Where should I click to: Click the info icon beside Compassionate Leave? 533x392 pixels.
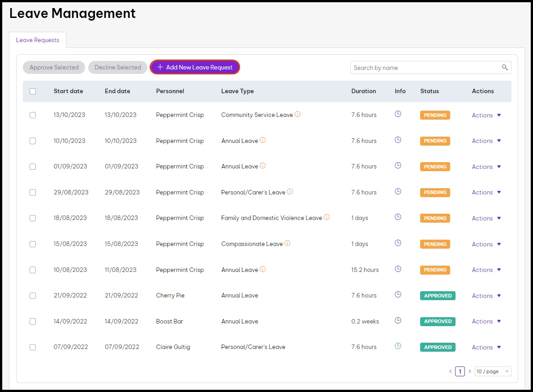288,243
